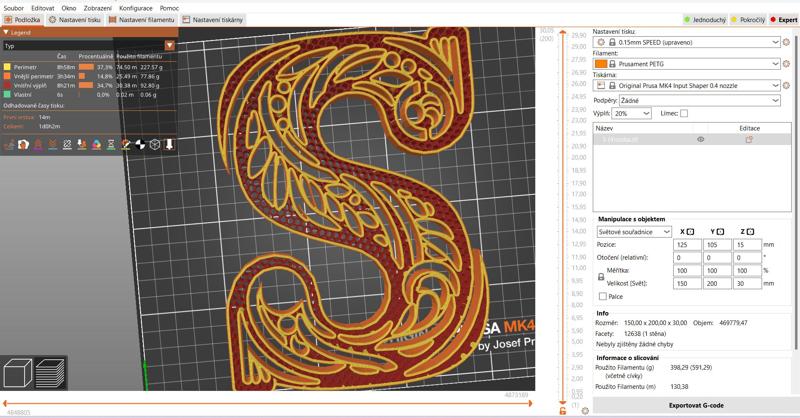Toggle Retractions icon in legend toolbar
Image resolution: width=800 pixels, height=418 pixels.
[x=38, y=145]
